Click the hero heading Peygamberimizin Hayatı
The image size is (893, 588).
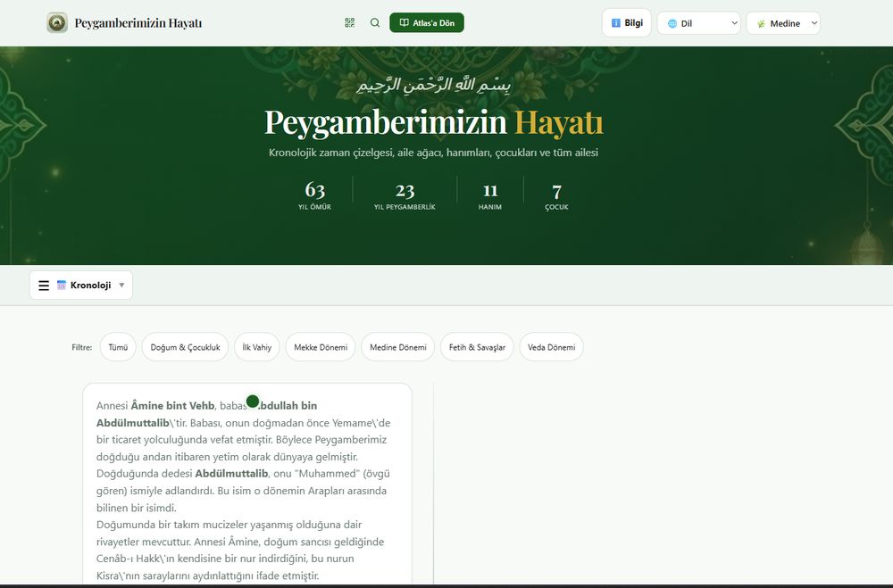pos(433,122)
